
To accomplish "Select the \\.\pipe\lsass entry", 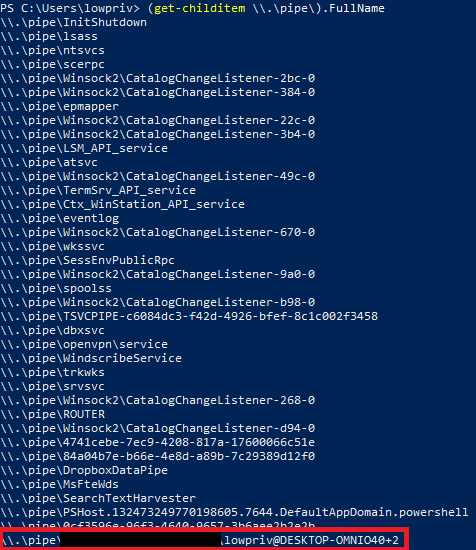I will coord(49,36).
